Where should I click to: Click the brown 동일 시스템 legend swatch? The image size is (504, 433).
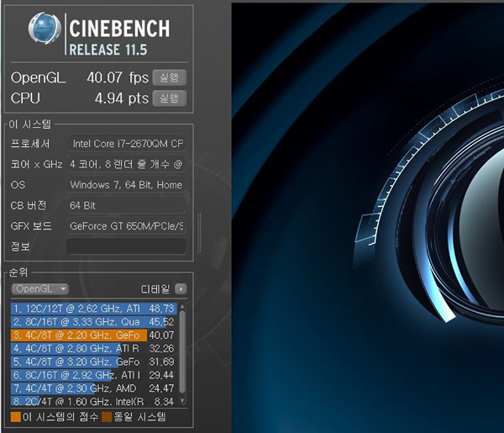click(x=107, y=417)
